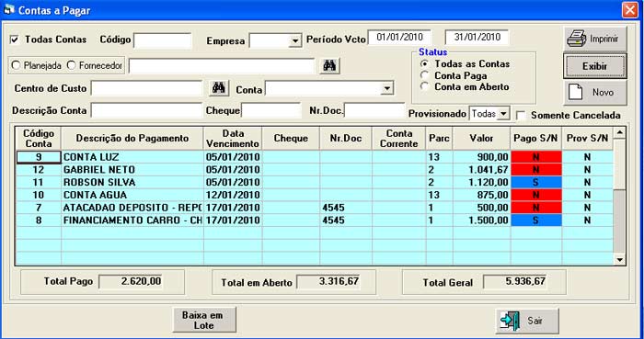Click the Prov S/N column header
The width and height of the screenshot is (644, 339).
pos(587,139)
